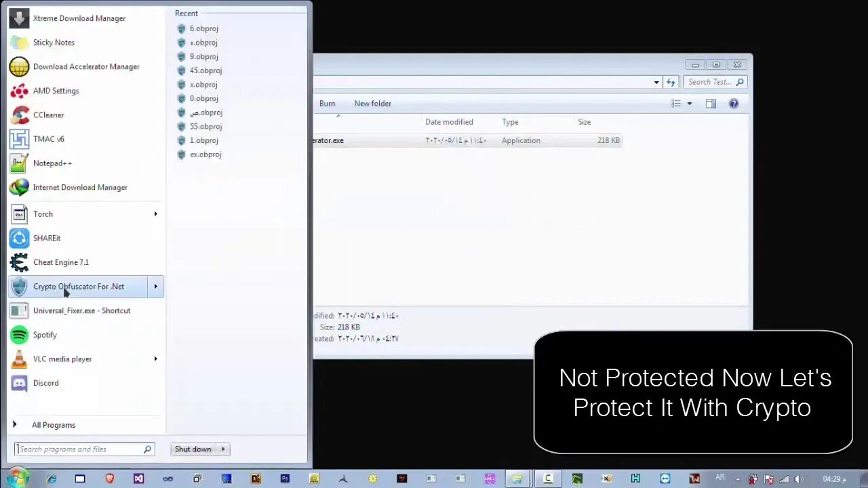This screenshot has height=488, width=868.
Task: Refresh the Explorer address bar
Action: 671,82
